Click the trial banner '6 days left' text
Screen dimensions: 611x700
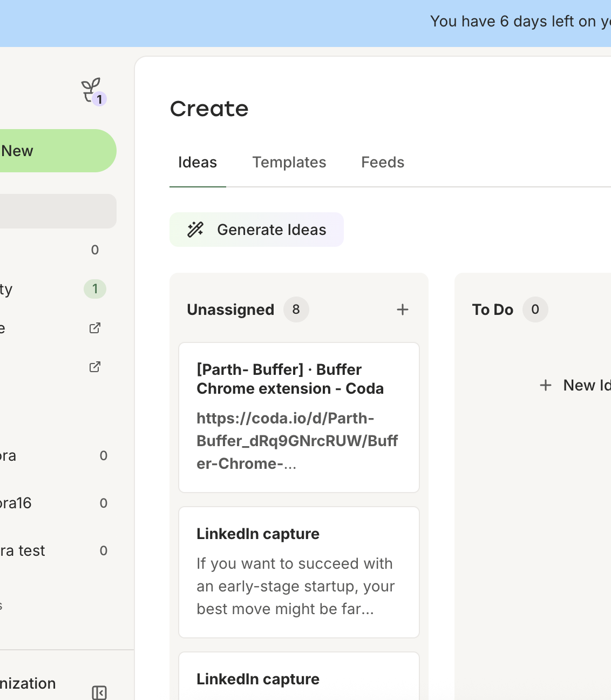520,22
